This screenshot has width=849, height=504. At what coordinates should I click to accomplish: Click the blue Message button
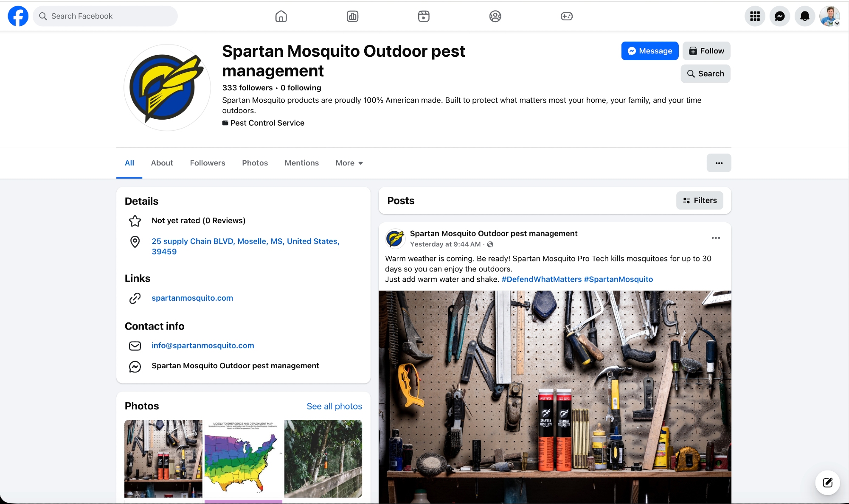[649, 51]
